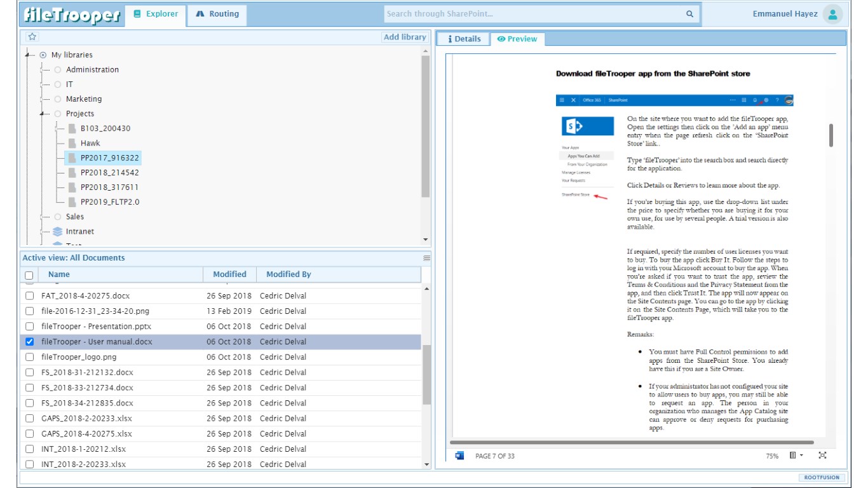Tick the file-2016-12-31_23-34-20.png checkbox
This screenshot has height=488, width=868.
click(29, 311)
